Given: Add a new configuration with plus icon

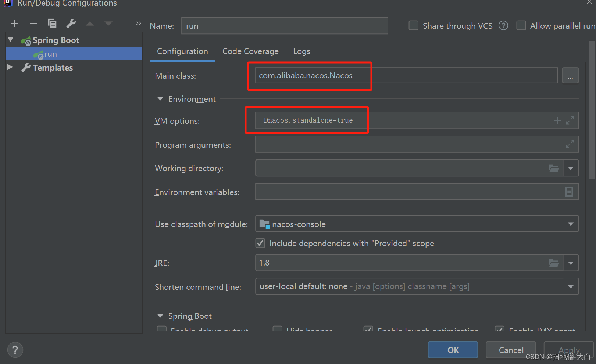Looking at the screenshot, I should click(15, 24).
